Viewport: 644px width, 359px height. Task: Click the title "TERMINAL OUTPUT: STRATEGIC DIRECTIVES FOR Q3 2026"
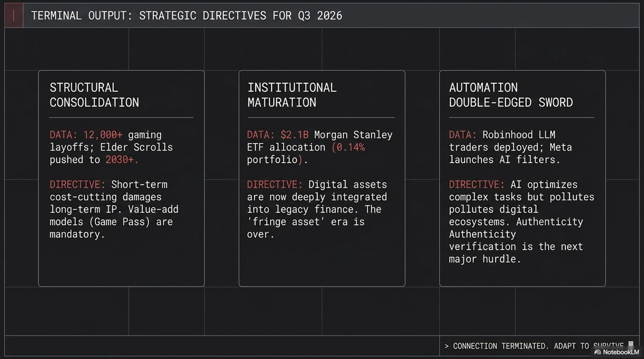[187, 16]
